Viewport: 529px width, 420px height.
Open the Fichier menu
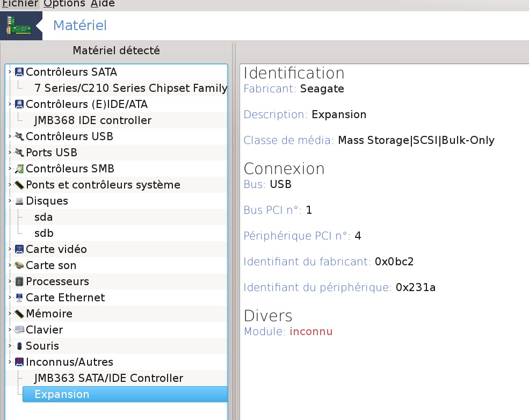click(20, 4)
